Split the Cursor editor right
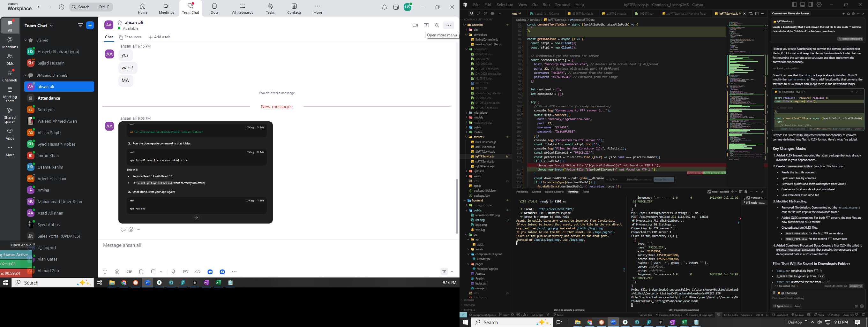868x327 pixels. 756,14
